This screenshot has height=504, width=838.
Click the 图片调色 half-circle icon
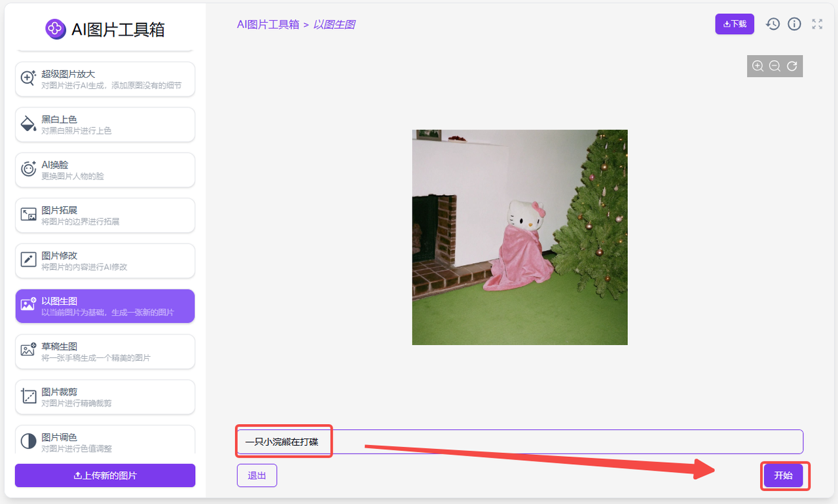(28, 441)
